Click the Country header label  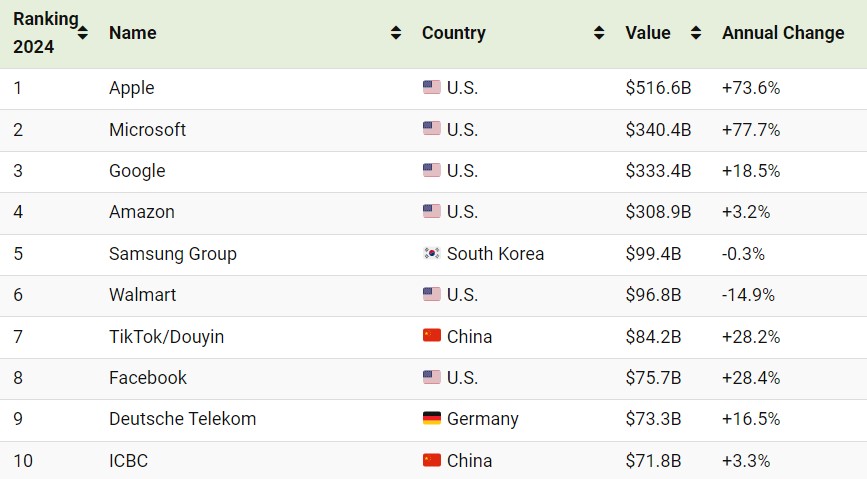point(453,33)
